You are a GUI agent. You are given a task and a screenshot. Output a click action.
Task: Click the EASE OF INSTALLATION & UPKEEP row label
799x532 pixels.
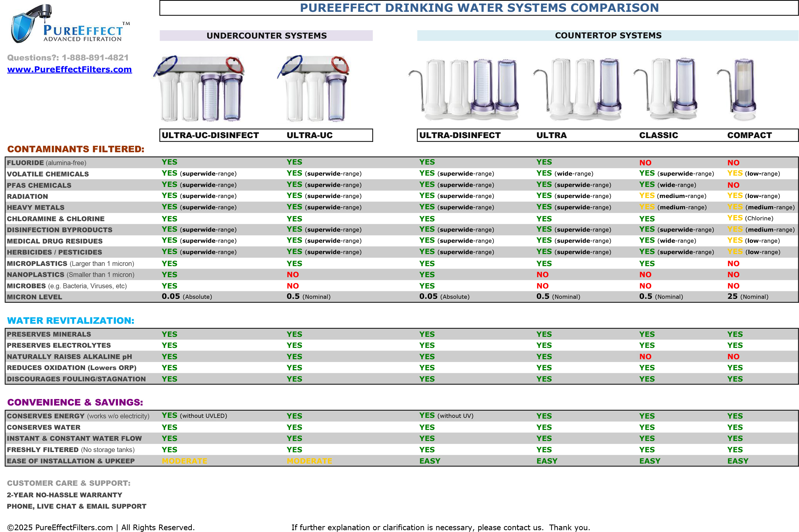point(71,461)
